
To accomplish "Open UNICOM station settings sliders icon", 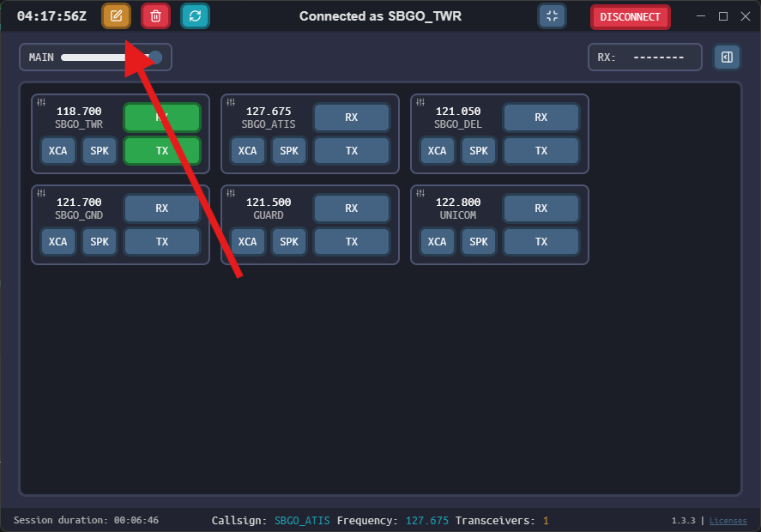I will click(420, 193).
